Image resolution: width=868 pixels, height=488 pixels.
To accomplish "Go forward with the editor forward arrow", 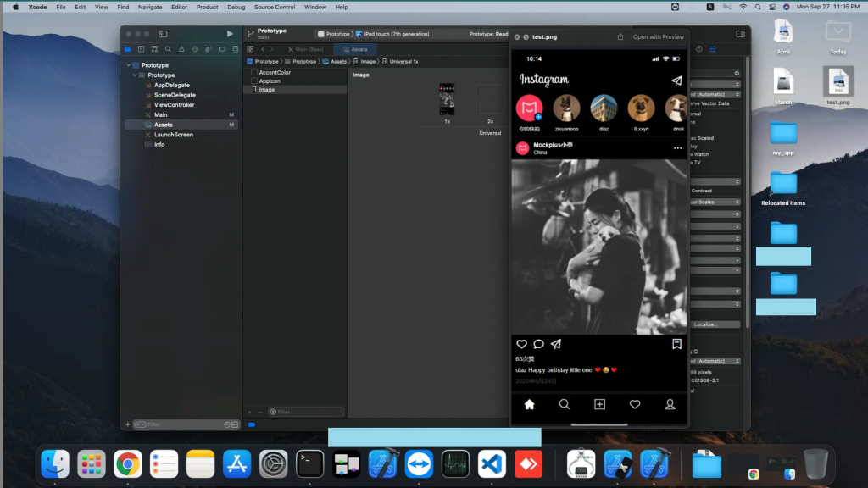I will (x=272, y=49).
